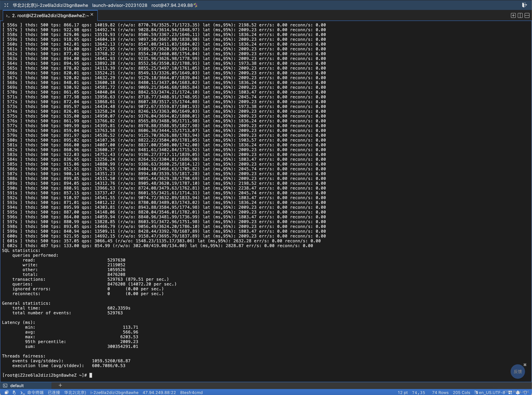Click the grid layout icon in status bar
The height and width of the screenshot is (395, 532).
click(x=510, y=392)
